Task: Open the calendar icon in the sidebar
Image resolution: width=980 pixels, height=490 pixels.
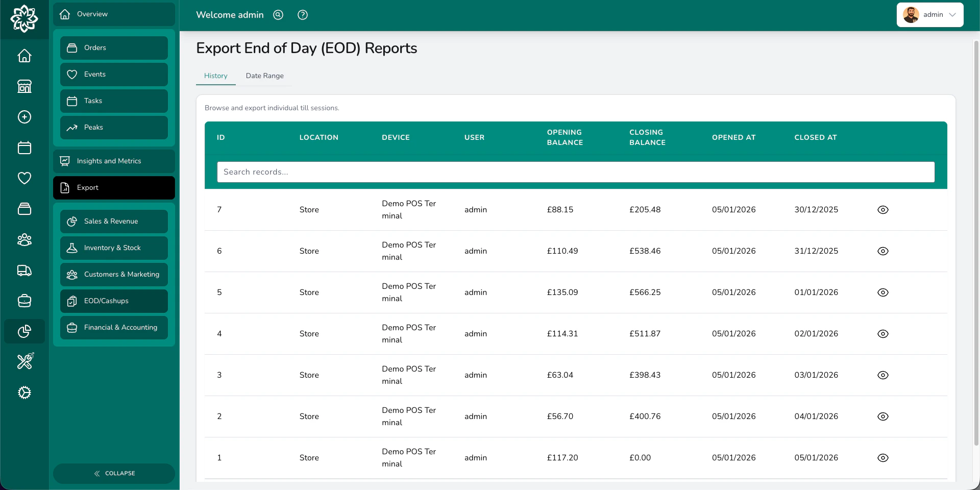Action: pyautogui.click(x=24, y=148)
